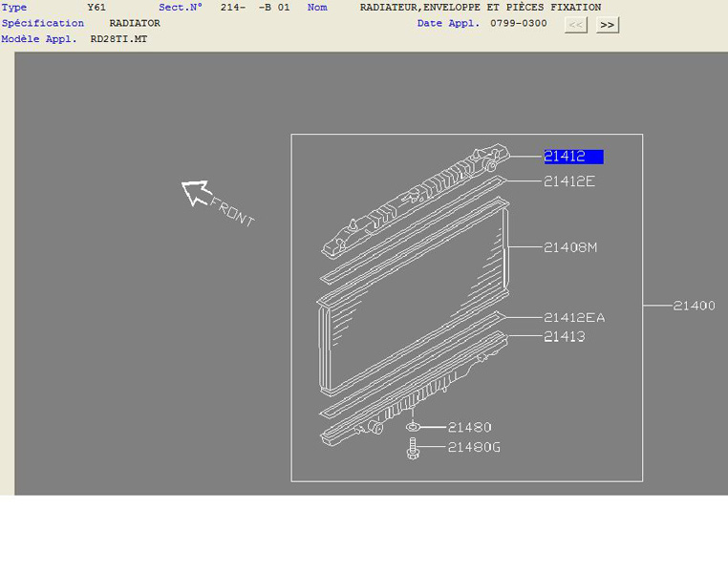Select part number 21408M
728x573 pixels.
pos(570,247)
